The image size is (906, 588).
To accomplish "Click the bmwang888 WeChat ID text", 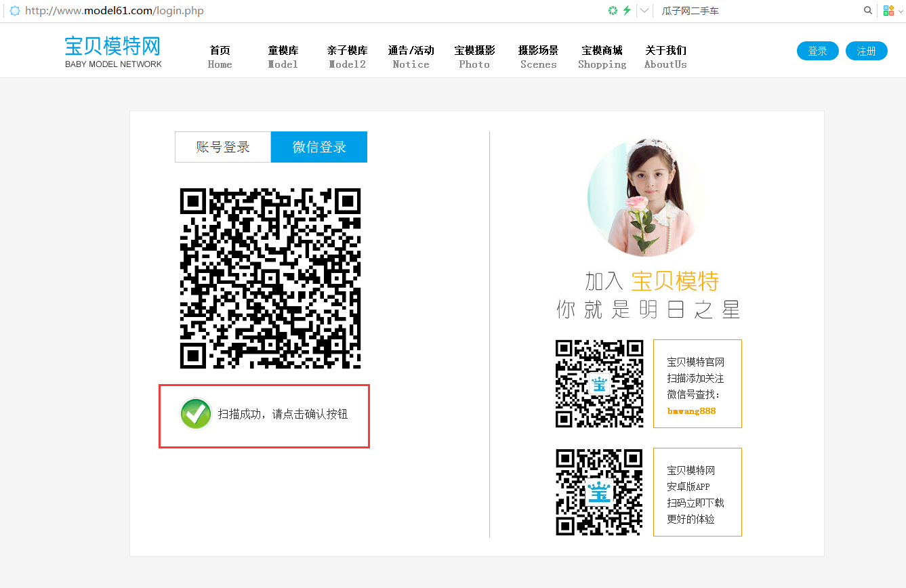I will [x=691, y=411].
